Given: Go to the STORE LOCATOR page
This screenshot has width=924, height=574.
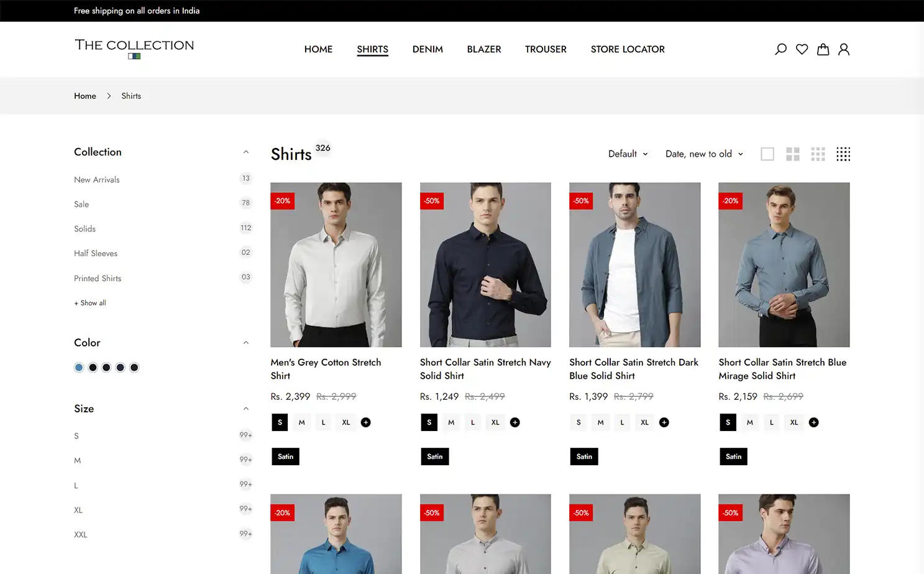Looking at the screenshot, I should click(x=628, y=49).
